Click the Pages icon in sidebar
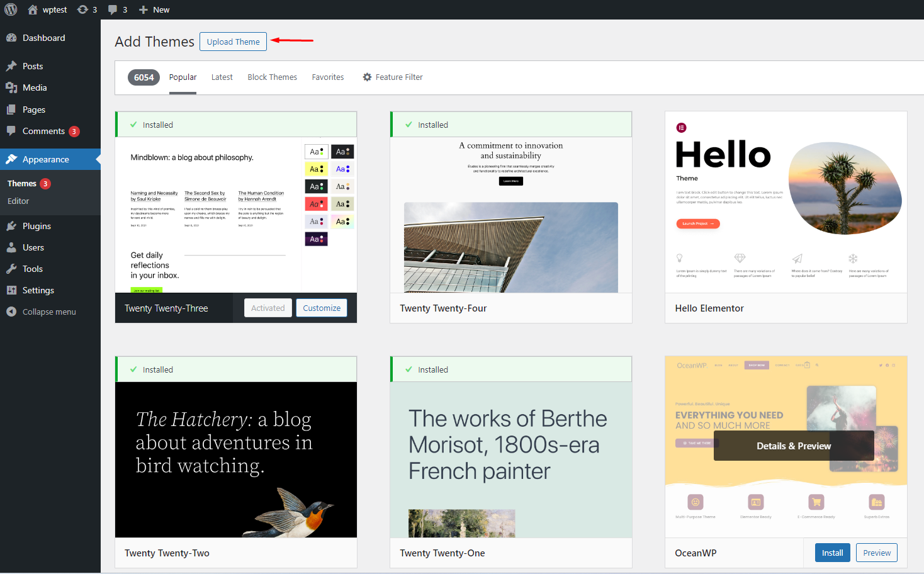Screen dimensions: 924x574 pos(11,110)
